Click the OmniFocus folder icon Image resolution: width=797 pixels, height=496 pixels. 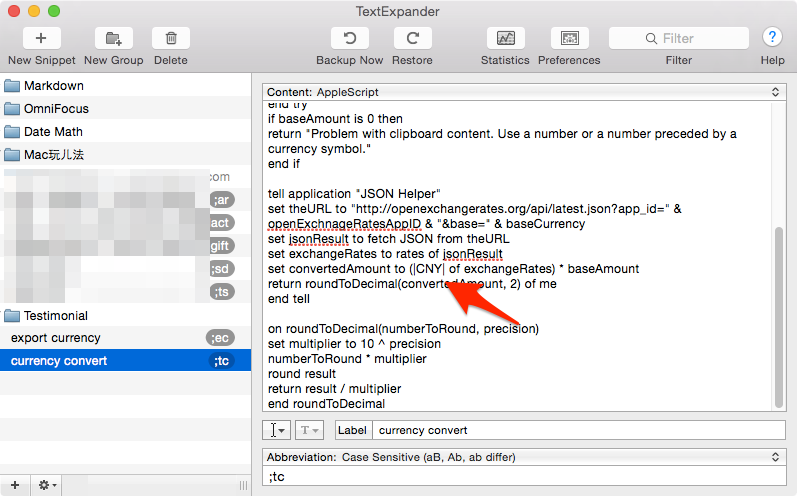pyautogui.click(x=12, y=108)
